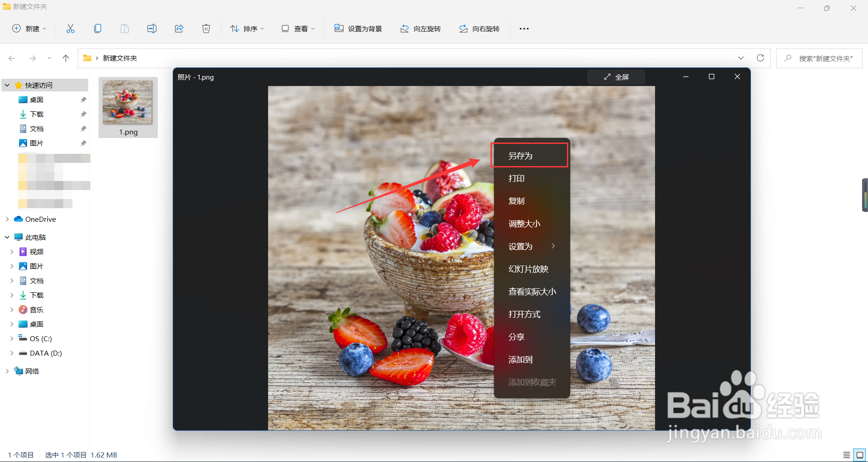Open the three-dot See more menu
Image resolution: width=868 pixels, height=462 pixels.
pos(524,29)
